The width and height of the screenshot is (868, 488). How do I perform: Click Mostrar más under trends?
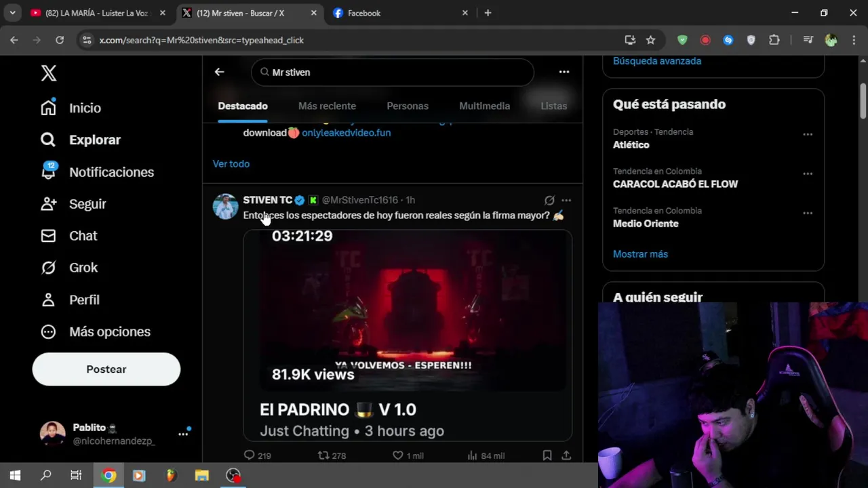640,253
